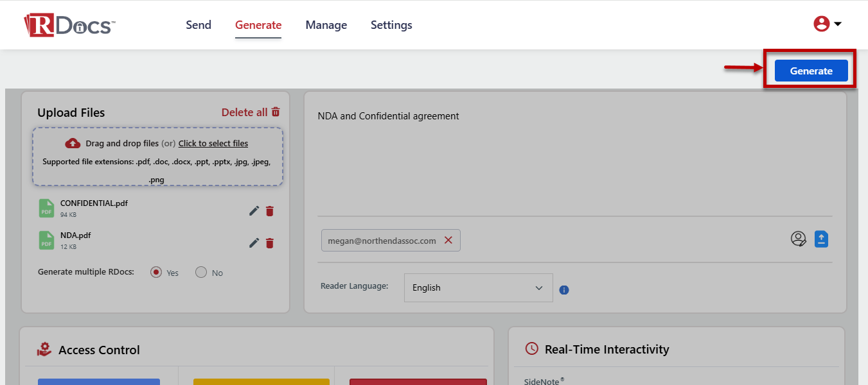
Task: Open the contacts picker icon
Action: 798,239
